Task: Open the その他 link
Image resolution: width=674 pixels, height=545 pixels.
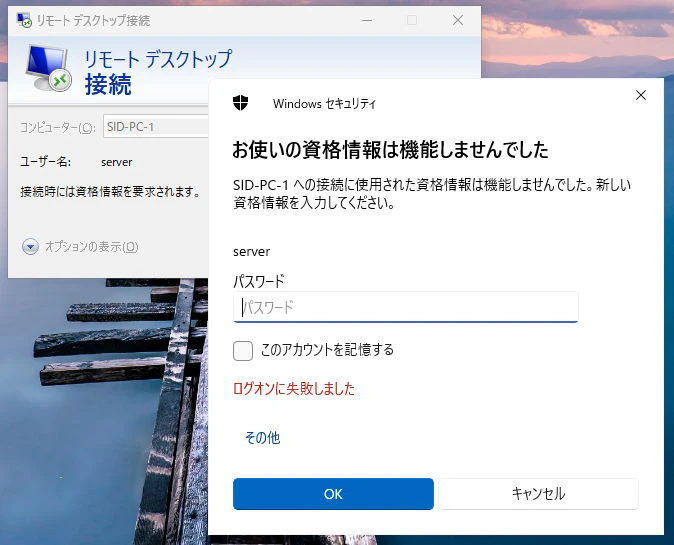Action: coord(262,438)
